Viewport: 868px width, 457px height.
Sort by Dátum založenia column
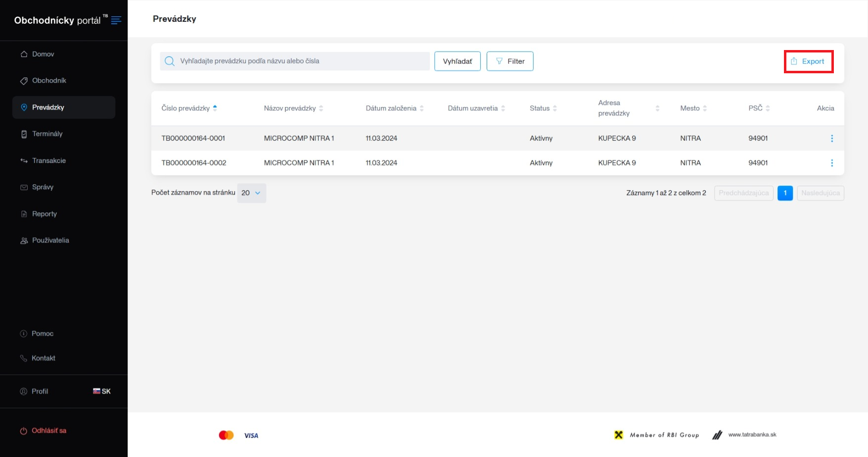coord(422,108)
